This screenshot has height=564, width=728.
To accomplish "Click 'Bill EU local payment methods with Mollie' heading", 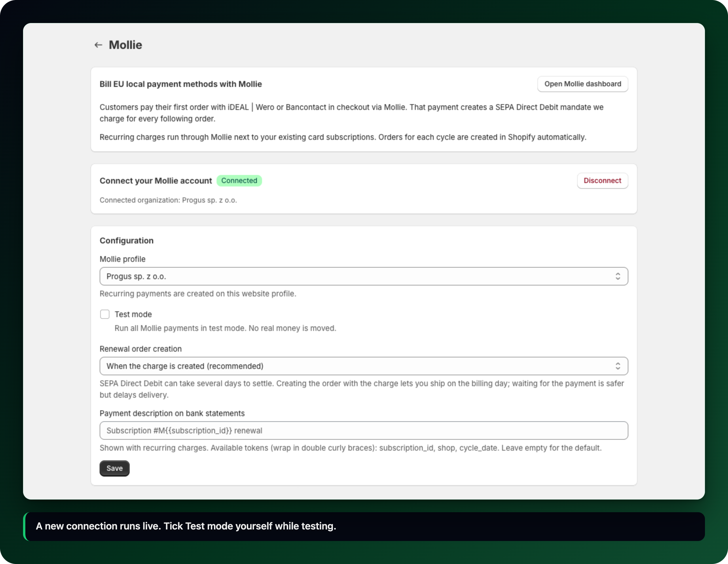I will coord(181,84).
